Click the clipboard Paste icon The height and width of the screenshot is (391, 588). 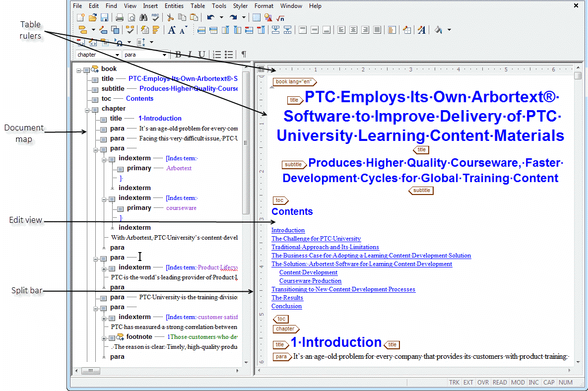pos(194,18)
